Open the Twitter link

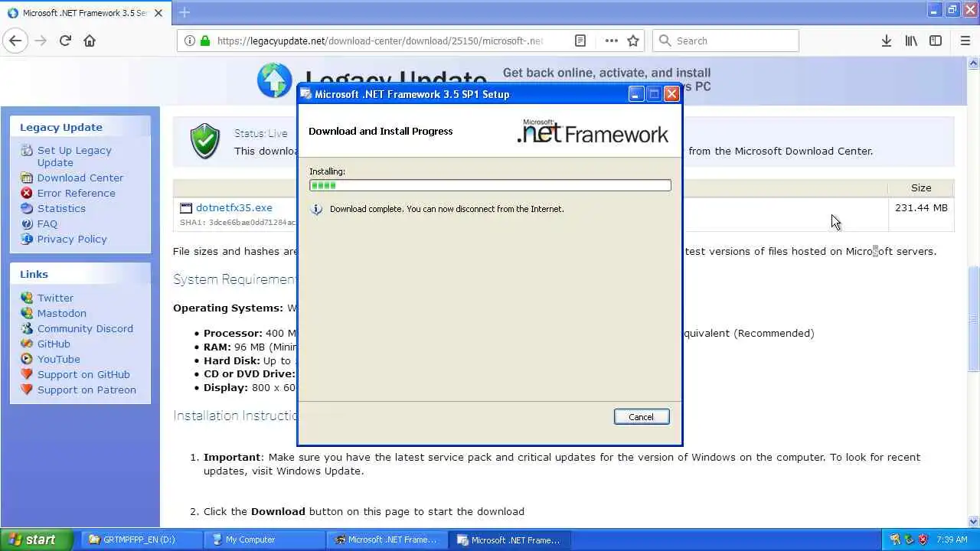tap(55, 298)
